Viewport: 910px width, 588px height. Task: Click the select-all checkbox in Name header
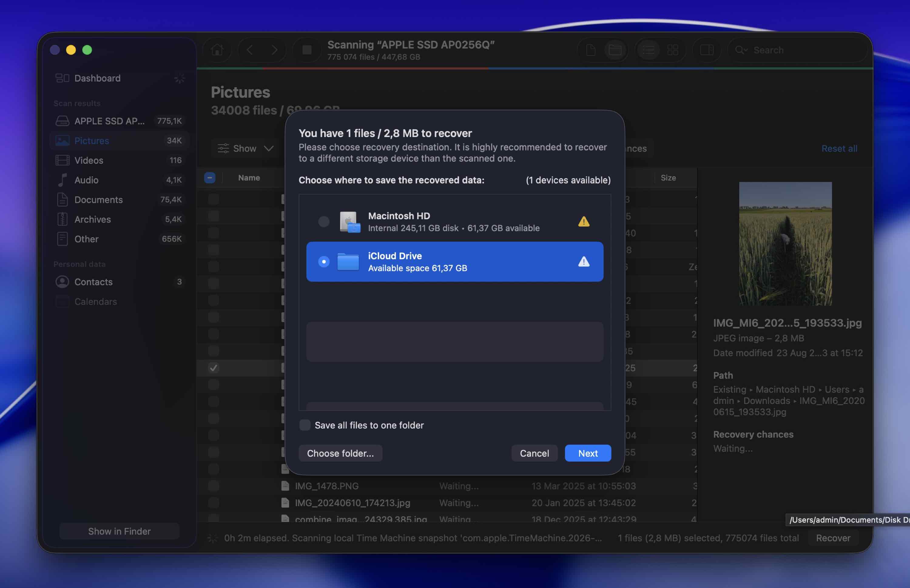coord(210,177)
